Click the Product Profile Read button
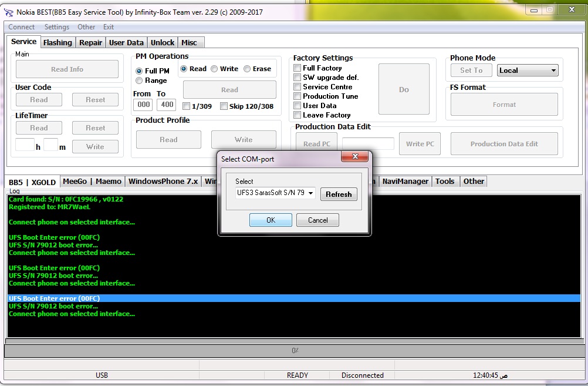 [168, 140]
